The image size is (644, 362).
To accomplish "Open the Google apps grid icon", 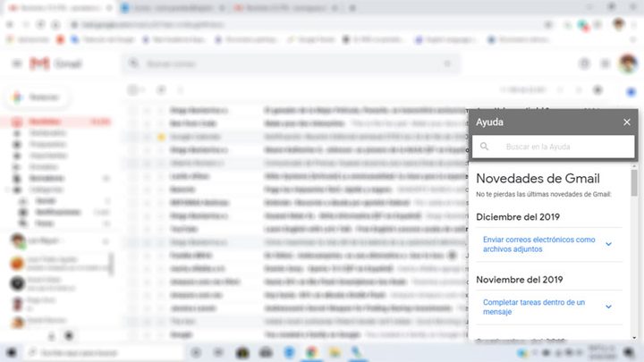I will [605, 63].
